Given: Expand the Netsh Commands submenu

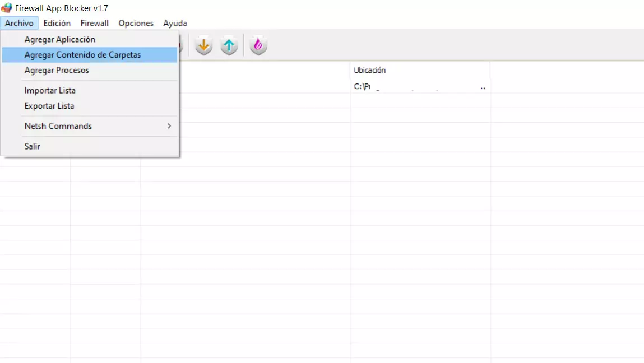Looking at the screenshot, I should (x=90, y=126).
